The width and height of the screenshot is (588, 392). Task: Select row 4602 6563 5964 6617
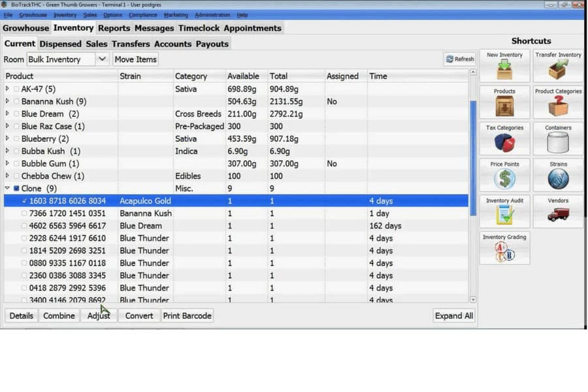[x=237, y=226]
